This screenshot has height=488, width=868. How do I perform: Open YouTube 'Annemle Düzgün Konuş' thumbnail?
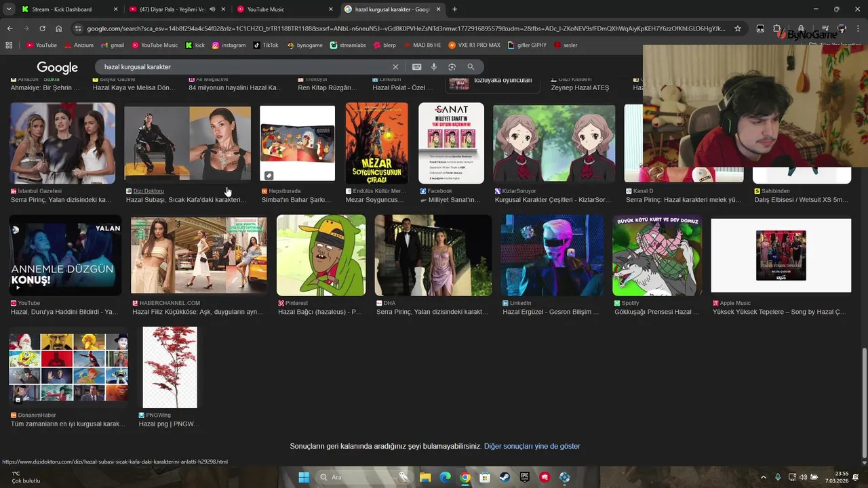point(65,255)
